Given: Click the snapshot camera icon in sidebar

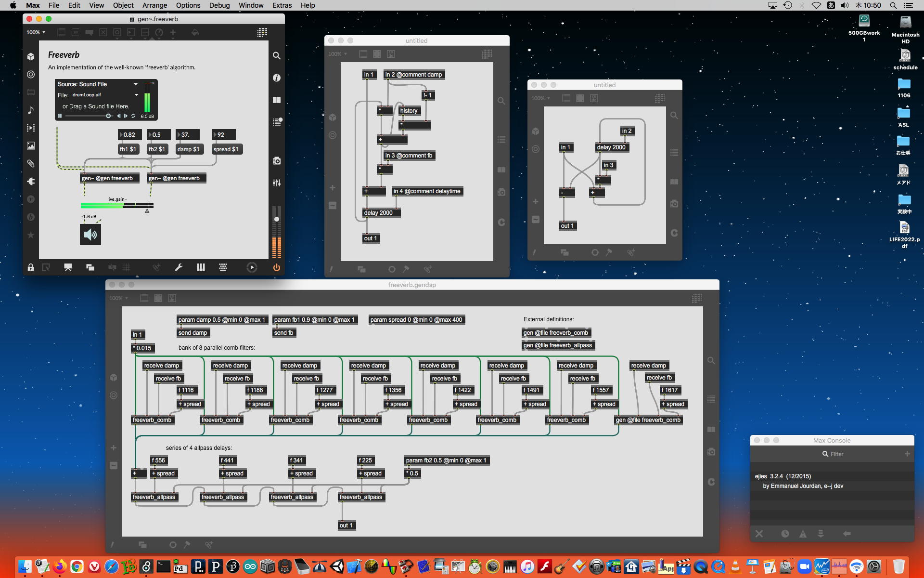Looking at the screenshot, I should tap(277, 161).
